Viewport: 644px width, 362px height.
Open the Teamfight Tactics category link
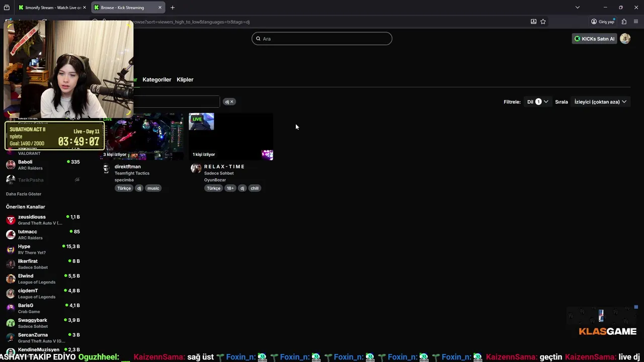132,173
